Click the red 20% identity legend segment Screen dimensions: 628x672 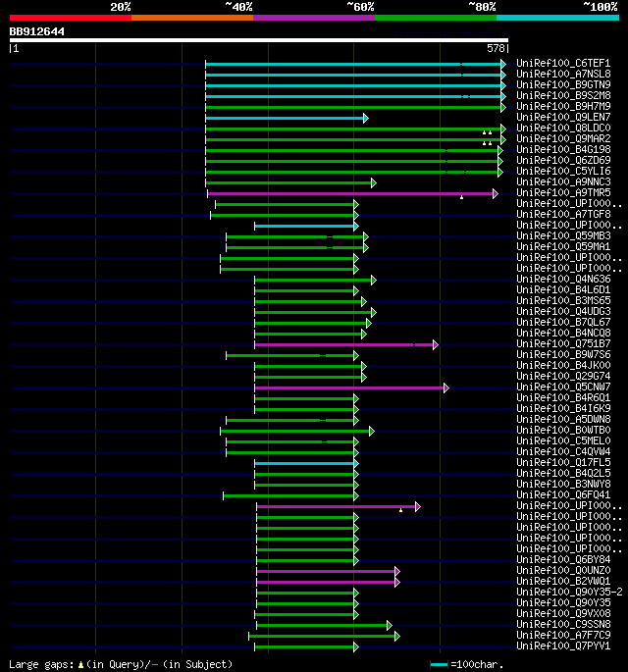[x=71, y=18]
